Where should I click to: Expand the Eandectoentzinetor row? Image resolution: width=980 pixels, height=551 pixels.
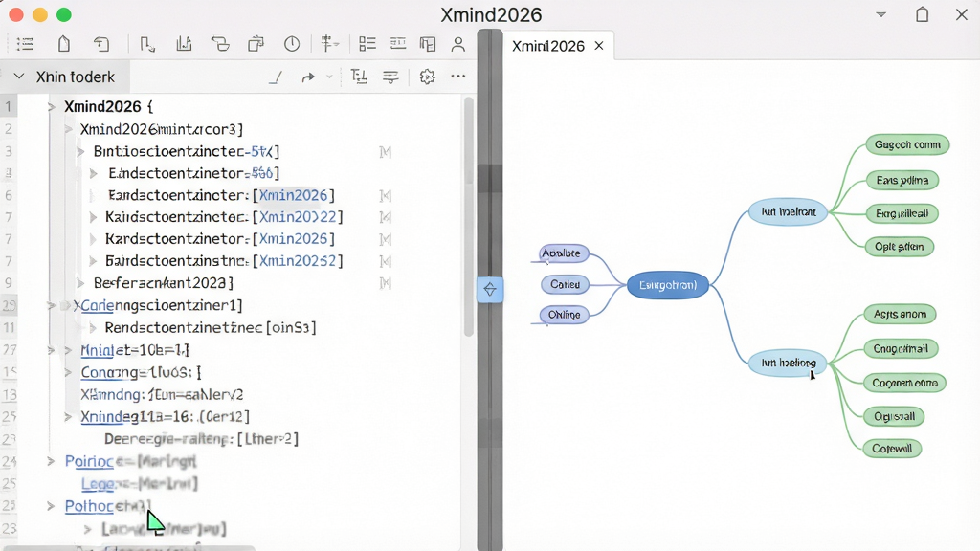coord(93,173)
